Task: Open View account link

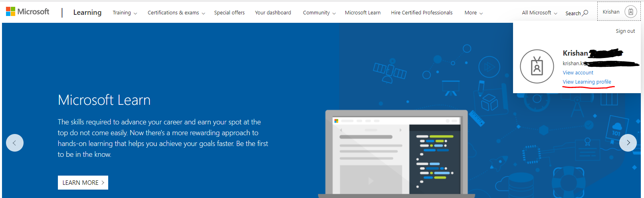Action: coord(578,73)
